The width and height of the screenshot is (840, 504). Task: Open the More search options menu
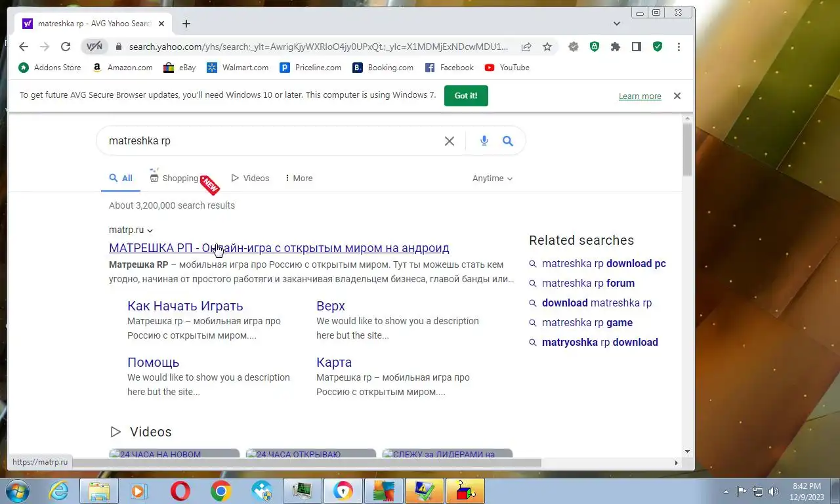point(299,178)
